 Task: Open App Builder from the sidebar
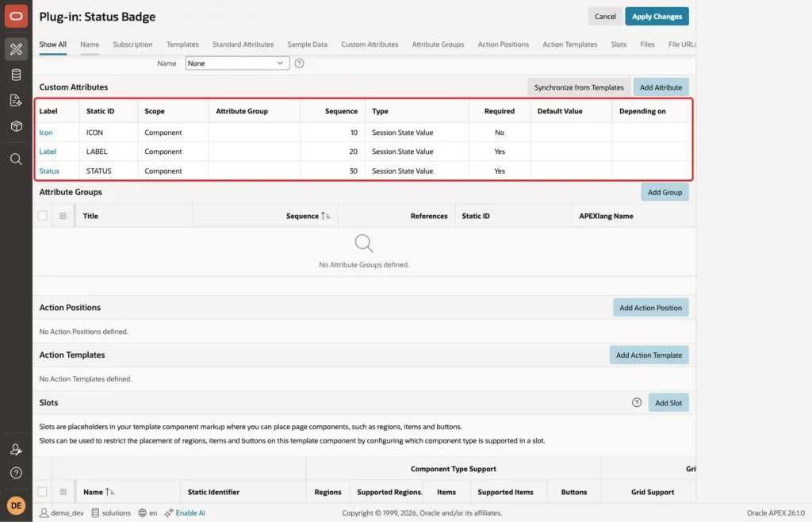coord(16,49)
